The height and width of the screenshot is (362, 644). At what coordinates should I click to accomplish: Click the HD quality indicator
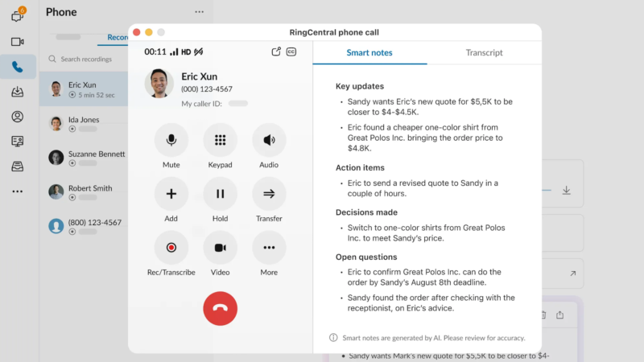(186, 51)
